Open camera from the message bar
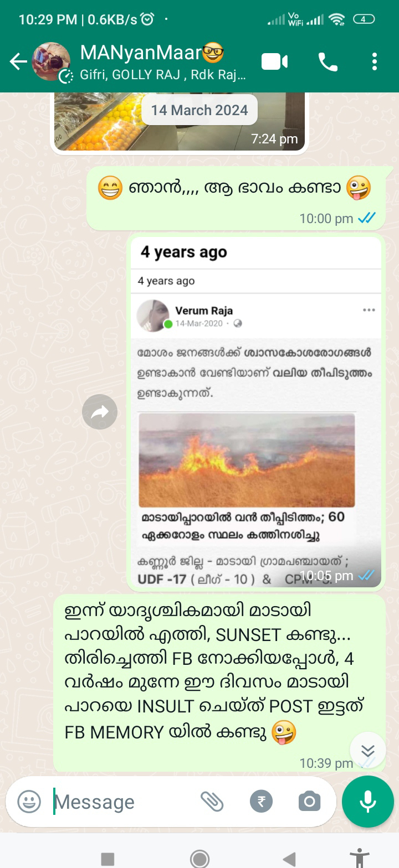The image size is (399, 868). 309,802
